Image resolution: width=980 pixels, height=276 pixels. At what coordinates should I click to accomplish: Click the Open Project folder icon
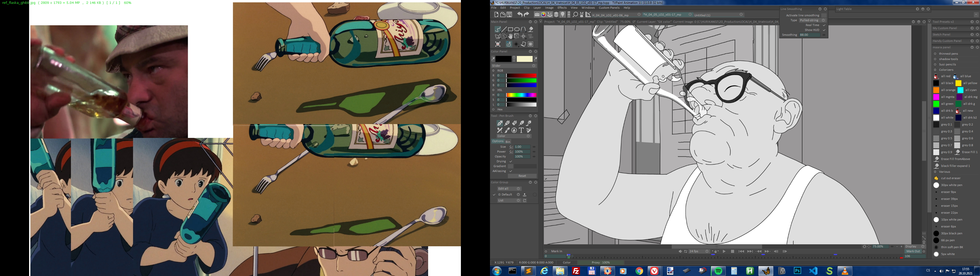503,15
